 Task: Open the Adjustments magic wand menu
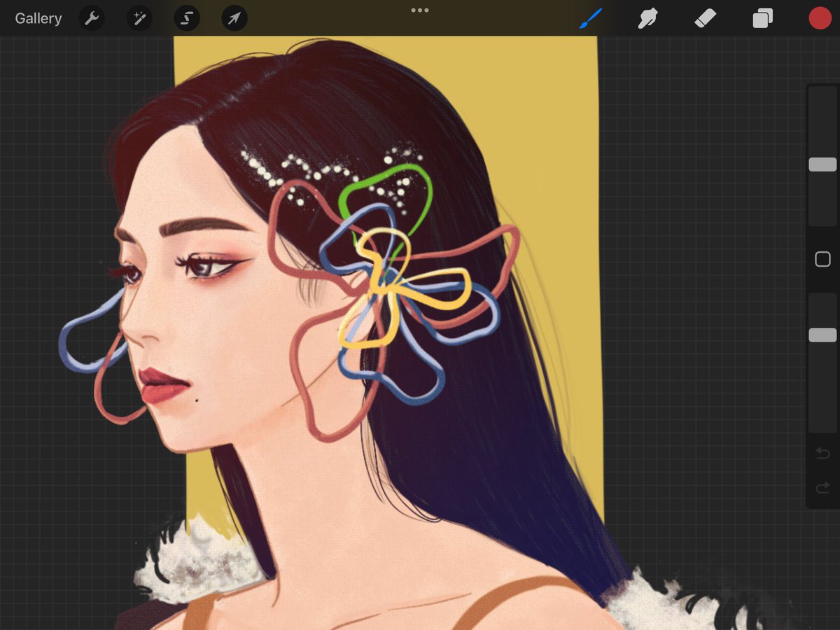point(139,18)
